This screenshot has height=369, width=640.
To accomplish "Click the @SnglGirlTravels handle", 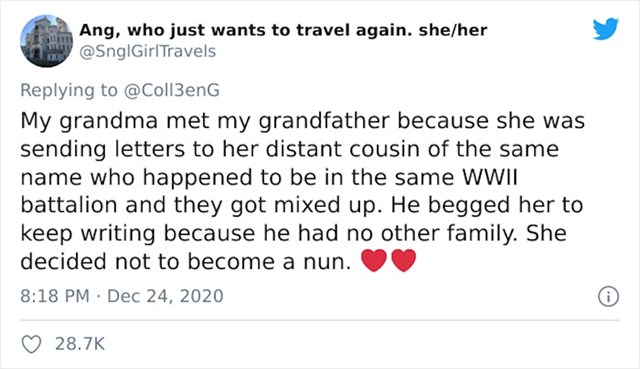I will [x=147, y=51].
